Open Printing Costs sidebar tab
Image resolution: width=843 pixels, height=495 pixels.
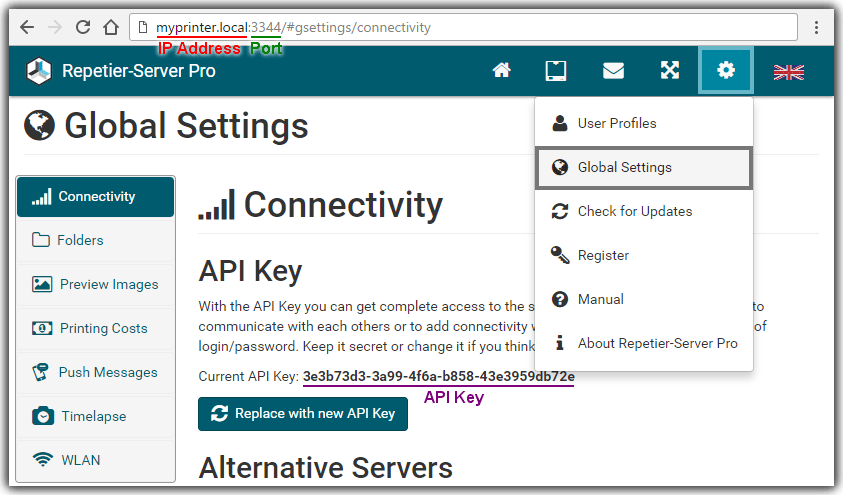96,328
